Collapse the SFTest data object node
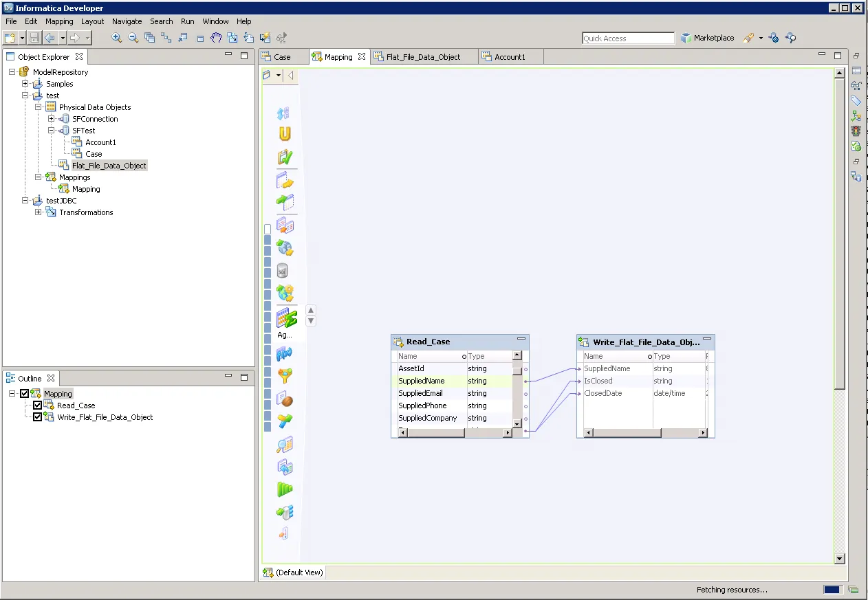The height and width of the screenshot is (600, 868). tap(50, 130)
